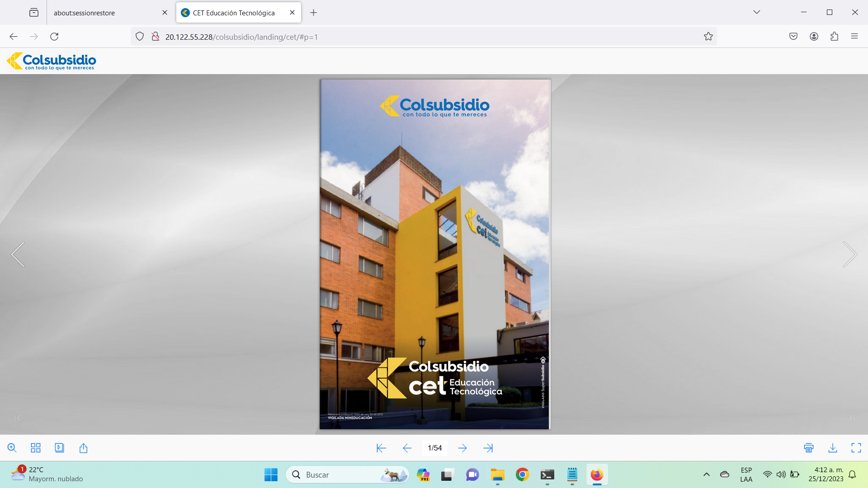Click the share icon in bottom toolbar
The height and width of the screenshot is (488, 868).
[83, 448]
